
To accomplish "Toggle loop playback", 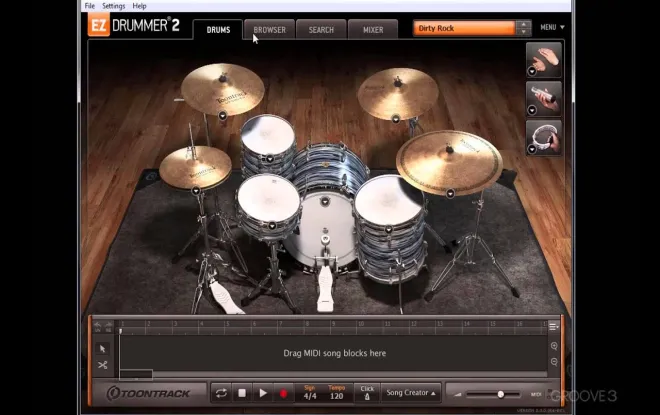I will point(221,394).
